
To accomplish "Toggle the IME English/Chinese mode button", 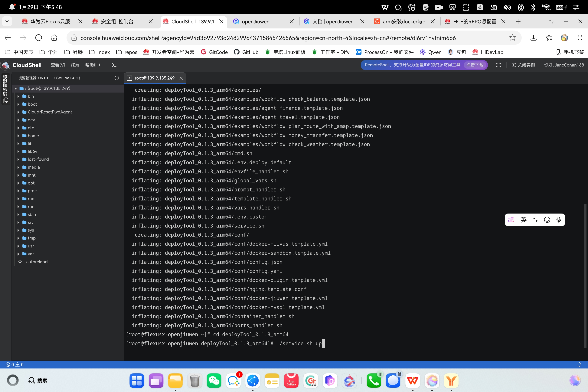I will click(x=524, y=220).
